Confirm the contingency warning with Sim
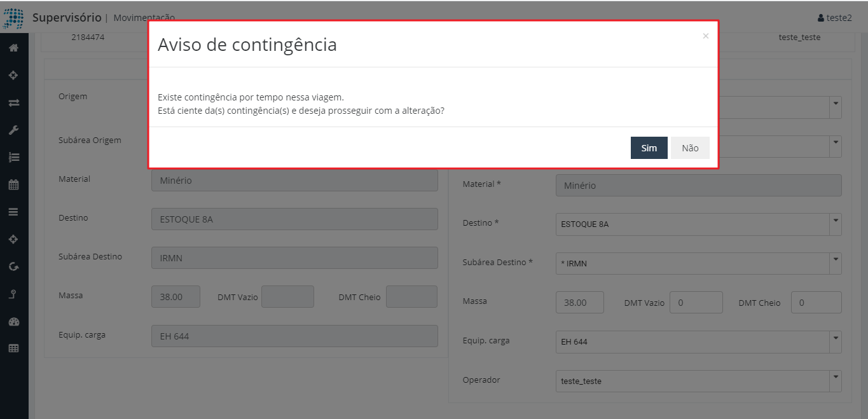The image size is (868, 419). (649, 148)
